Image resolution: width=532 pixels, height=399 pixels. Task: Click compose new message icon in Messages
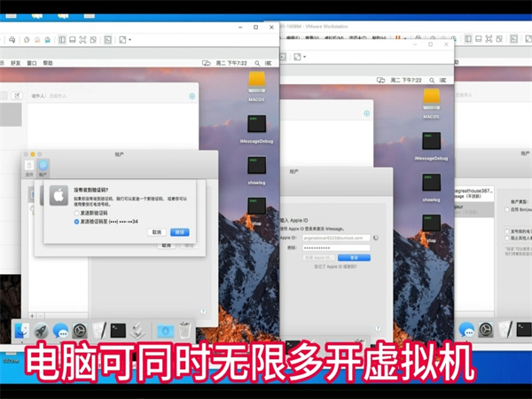pos(17,95)
